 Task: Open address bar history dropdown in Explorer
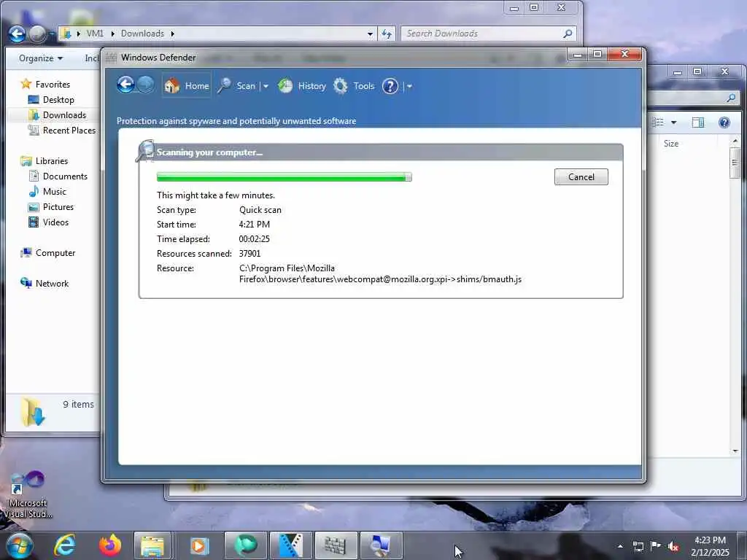click(370, 34)
